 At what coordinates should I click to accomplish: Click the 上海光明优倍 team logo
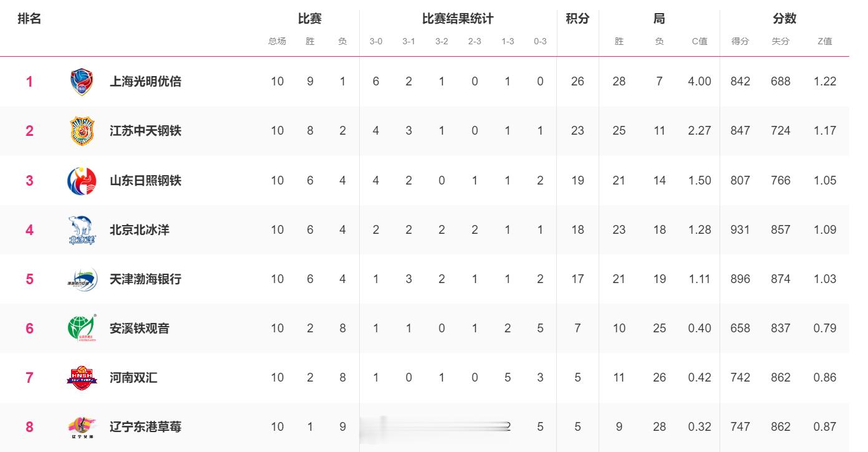pos(82,82)
